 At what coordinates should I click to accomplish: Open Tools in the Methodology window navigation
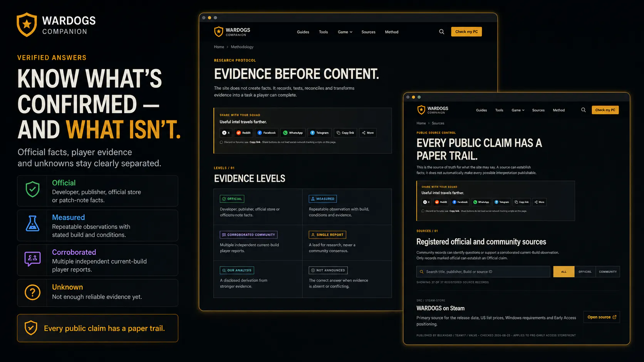pyautogui.click(x=324, y=32)
